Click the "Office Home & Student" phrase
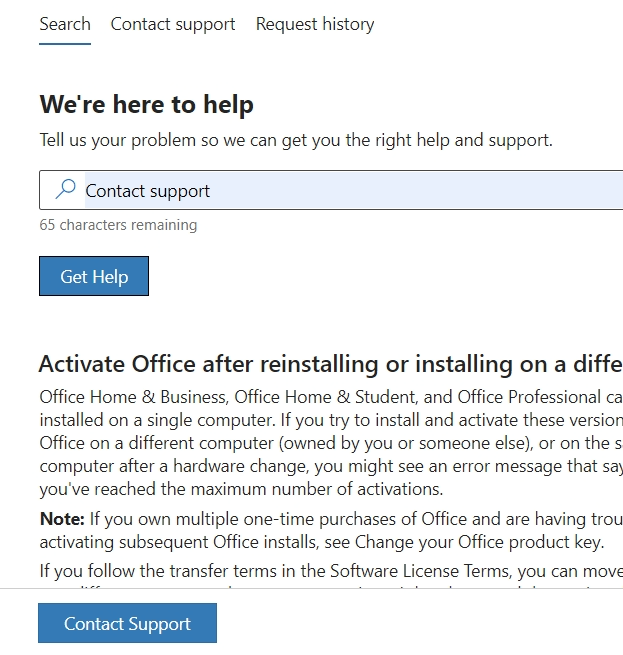Viewport: 623px width, 655px height. click(x=326, y=397)
